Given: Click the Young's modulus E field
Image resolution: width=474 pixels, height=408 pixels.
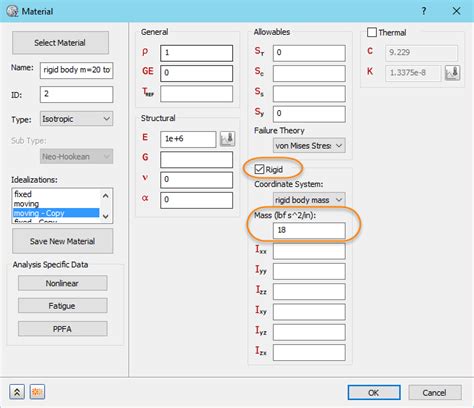Looking at the screenshot, I should click(188, 139).
